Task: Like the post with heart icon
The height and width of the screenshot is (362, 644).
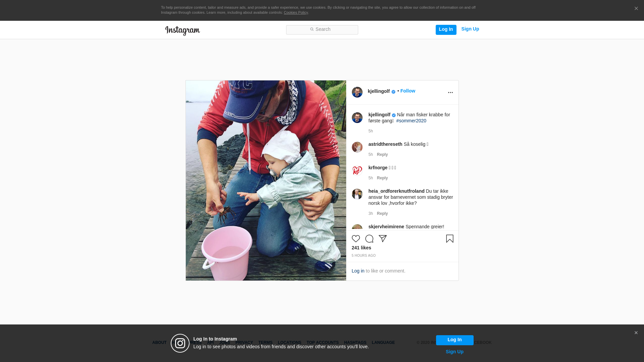Action: (356, 239)
